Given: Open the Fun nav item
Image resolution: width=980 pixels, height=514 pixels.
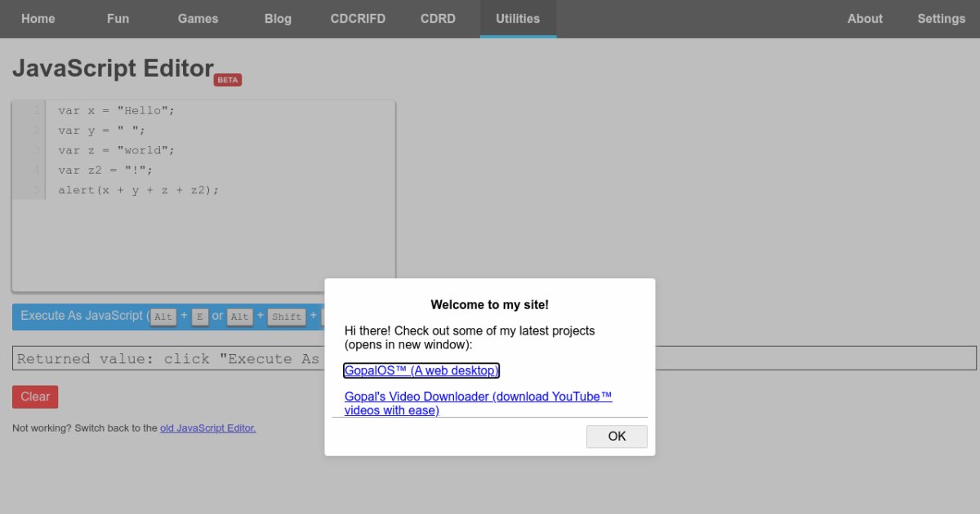Looking at the screenshot, I should coord(118,19).
